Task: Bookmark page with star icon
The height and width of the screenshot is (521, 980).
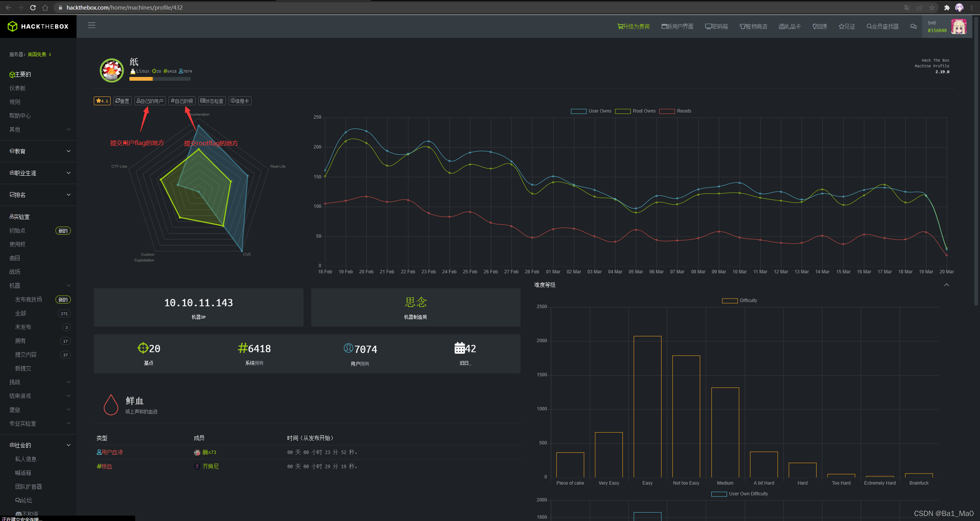Action: (932, 8)
